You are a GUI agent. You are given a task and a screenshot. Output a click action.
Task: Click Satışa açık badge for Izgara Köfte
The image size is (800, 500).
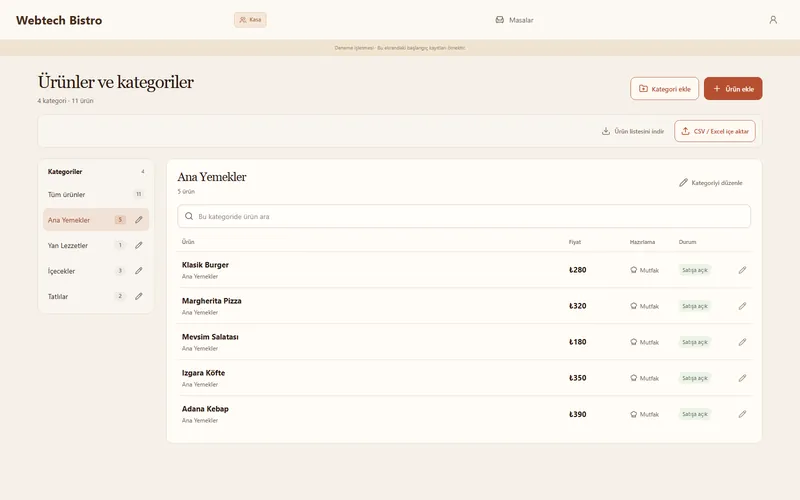click(695, 378)
